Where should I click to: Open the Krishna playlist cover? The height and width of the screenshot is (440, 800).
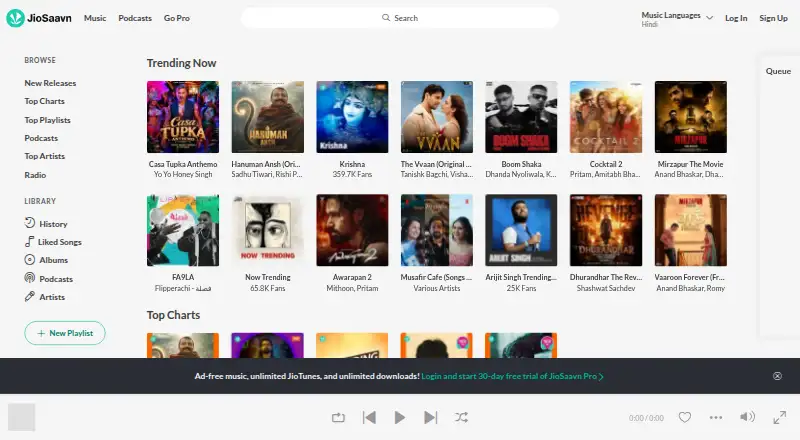tap(352, 117)
